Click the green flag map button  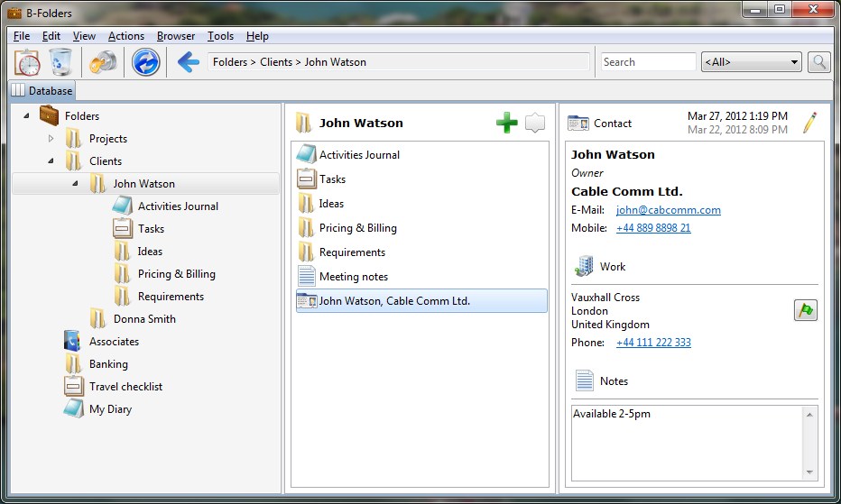805,310
